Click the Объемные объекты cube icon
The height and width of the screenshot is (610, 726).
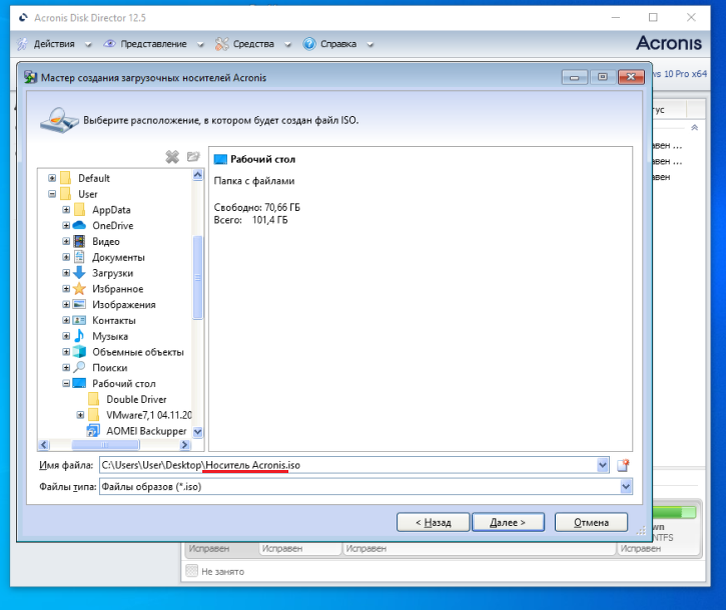point(80,352)
